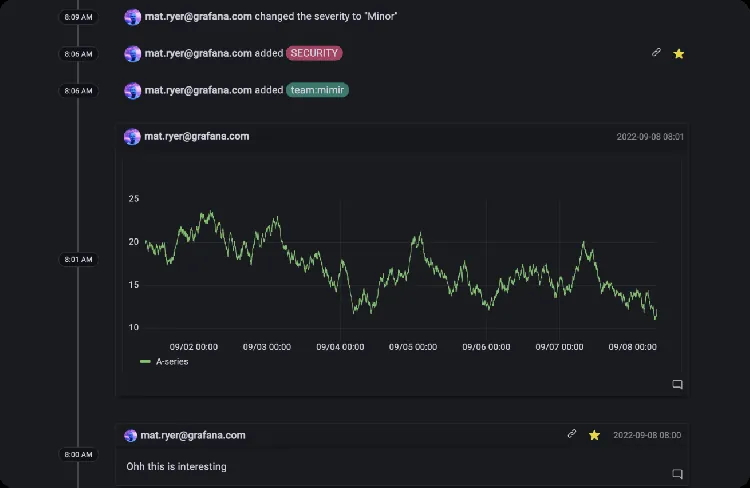Viewport: 750px width, 488px height.
Task: Click the 09/08 00:00 x-axis label
Action: [632, 347]
